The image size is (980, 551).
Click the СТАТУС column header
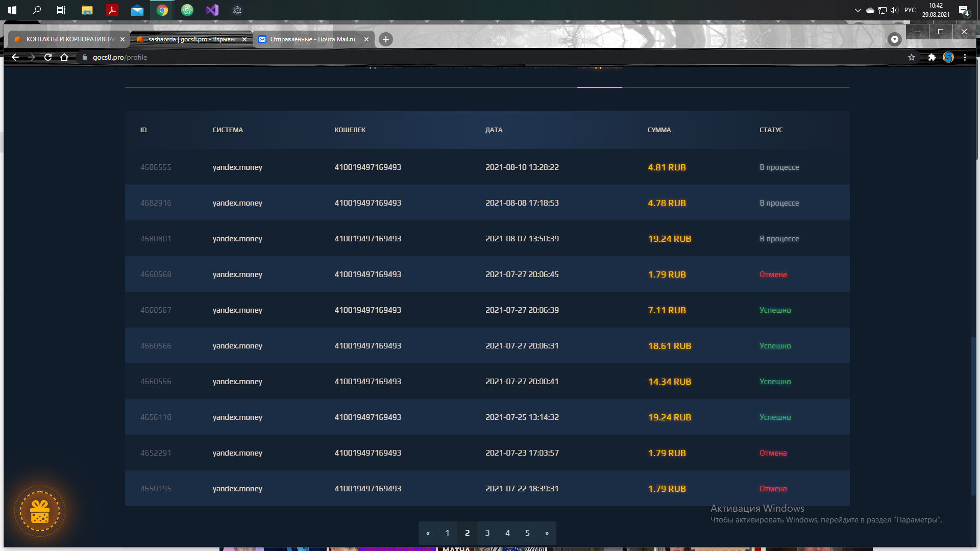[x=771, y=130]
